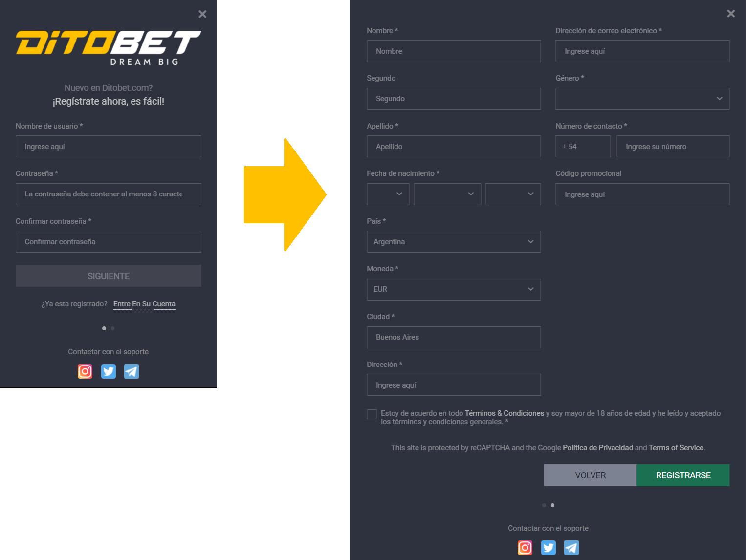Viewport: 746px width, 560px height.
Task: Click '¿Ya esta registrado?' text
Action: coord(74,304)
